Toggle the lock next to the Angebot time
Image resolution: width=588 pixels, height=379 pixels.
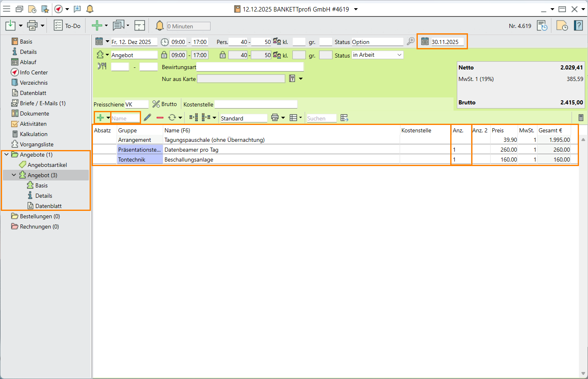164,55
